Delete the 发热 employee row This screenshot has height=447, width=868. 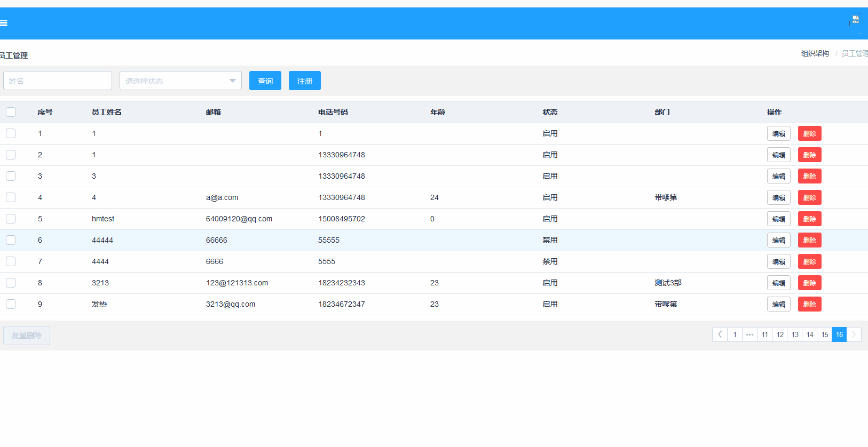810,304
